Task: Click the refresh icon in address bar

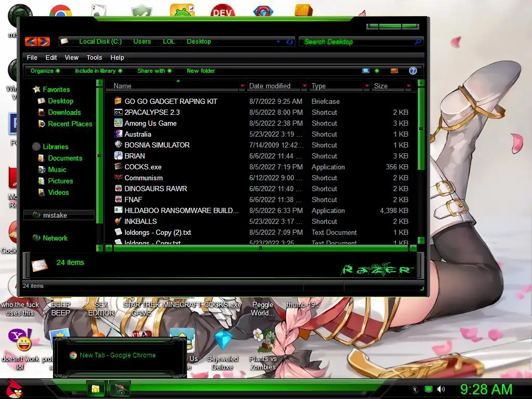Action: 289,42
